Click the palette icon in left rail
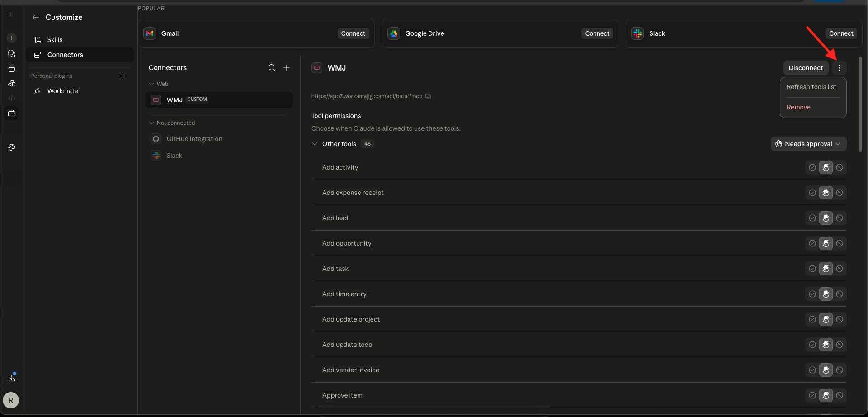 (x=12, y=147)
